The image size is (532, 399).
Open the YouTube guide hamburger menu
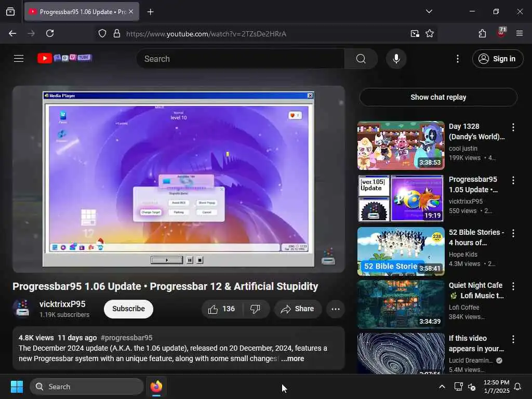pos(19,59)
